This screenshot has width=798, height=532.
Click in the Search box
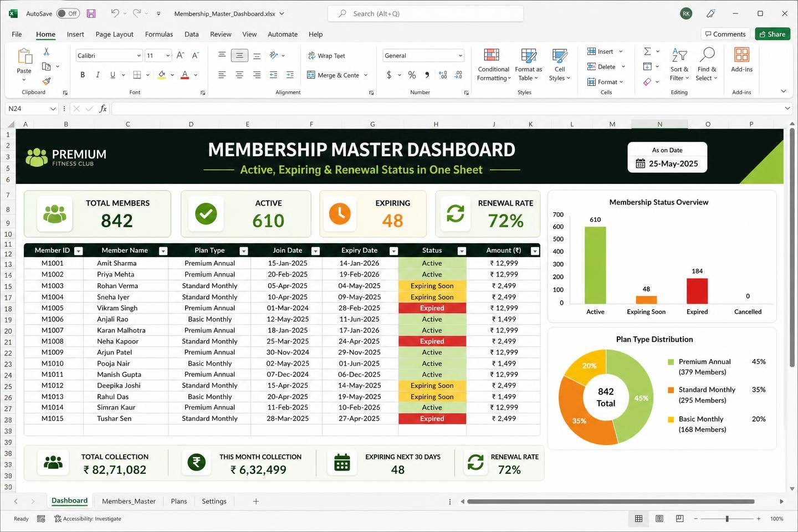(426, 13)
